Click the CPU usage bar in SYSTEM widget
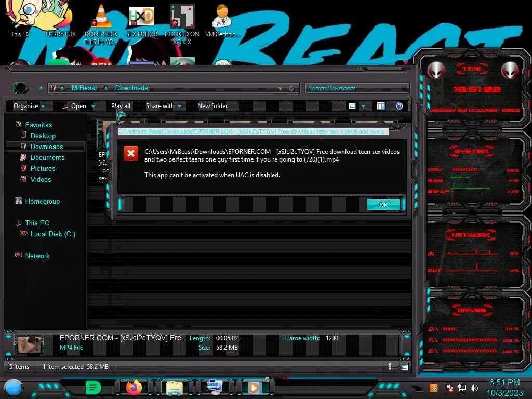 click(x=464, y=170)
